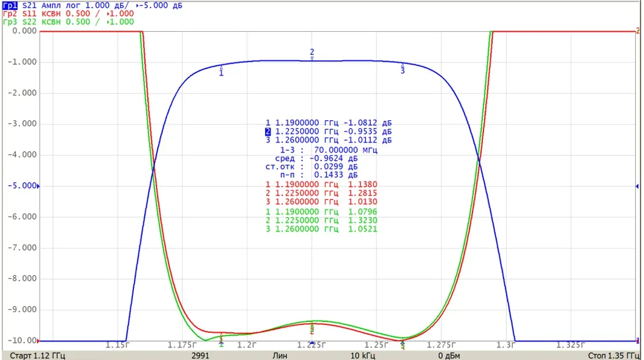This screenshot has width=644, height=360.
Task: Click red readout value 1.0130
Action: 363,202
